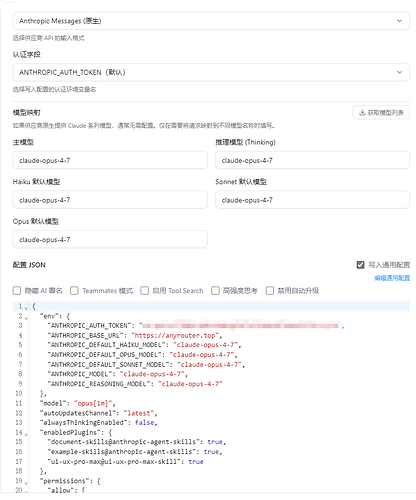The image size is (416, 500).
Task: Enable the Teammates mode checkbox
Action: (x=74, y=291)
